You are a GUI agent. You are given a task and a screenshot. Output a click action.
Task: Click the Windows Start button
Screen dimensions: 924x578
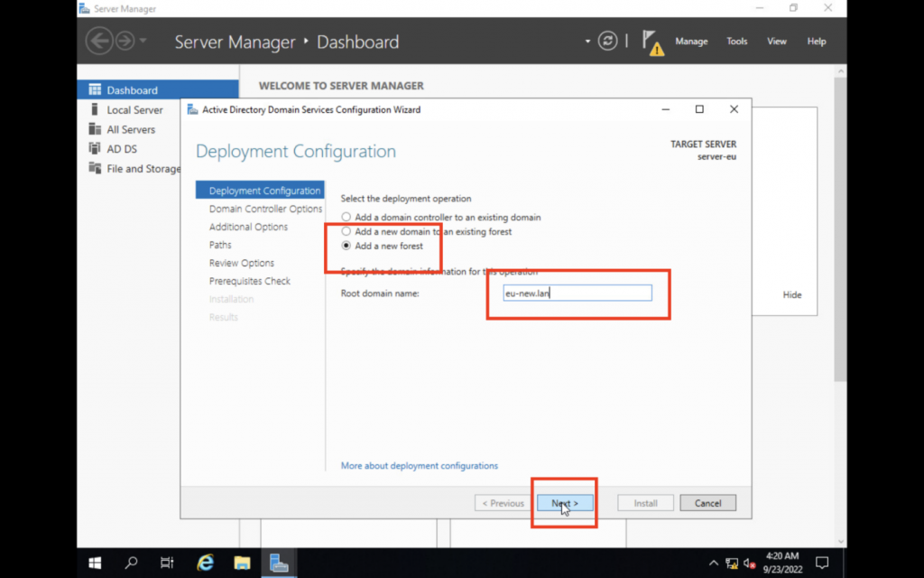point(95,563)
